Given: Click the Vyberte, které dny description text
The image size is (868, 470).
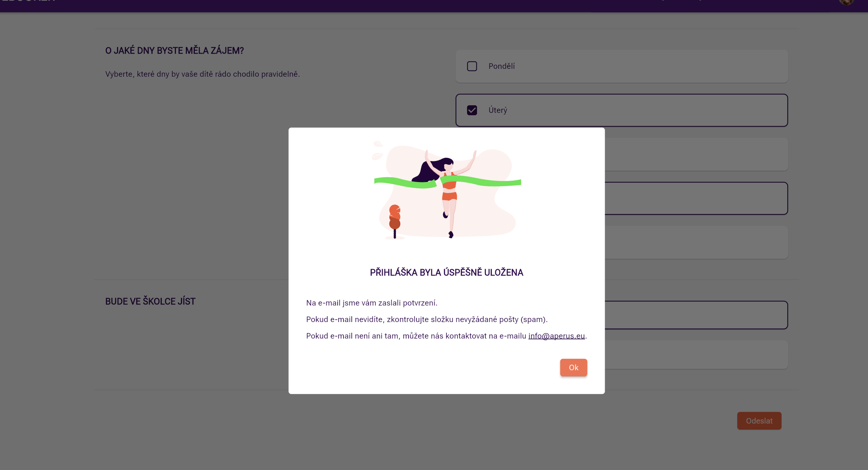Looking at the screenshot, I should point(203,74).
